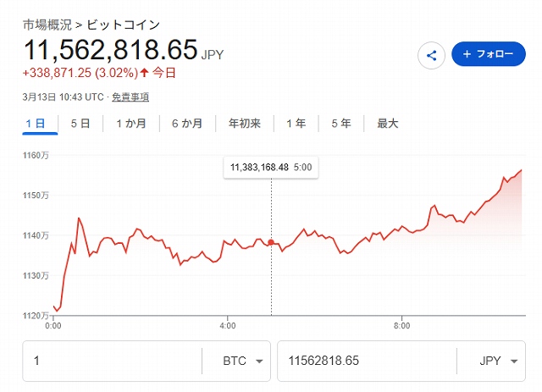
Task: Click the share icon button
Action: (432, 55)
